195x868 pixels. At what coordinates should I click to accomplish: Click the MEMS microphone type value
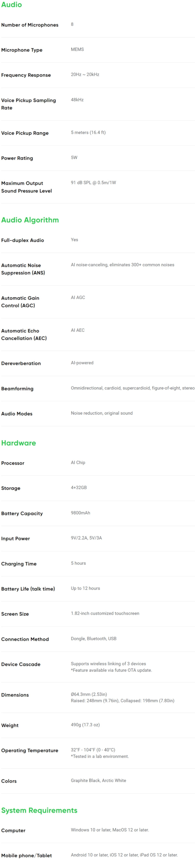click(x=77, y=49)
